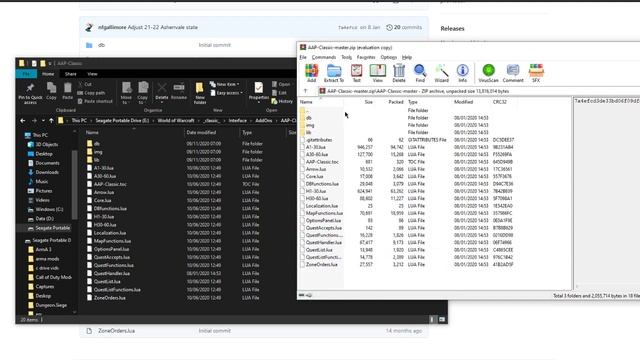This screenshot has width=640, height=360.
Task: Click Back arrow in Explorer navigation
Action: coord(23,120)
